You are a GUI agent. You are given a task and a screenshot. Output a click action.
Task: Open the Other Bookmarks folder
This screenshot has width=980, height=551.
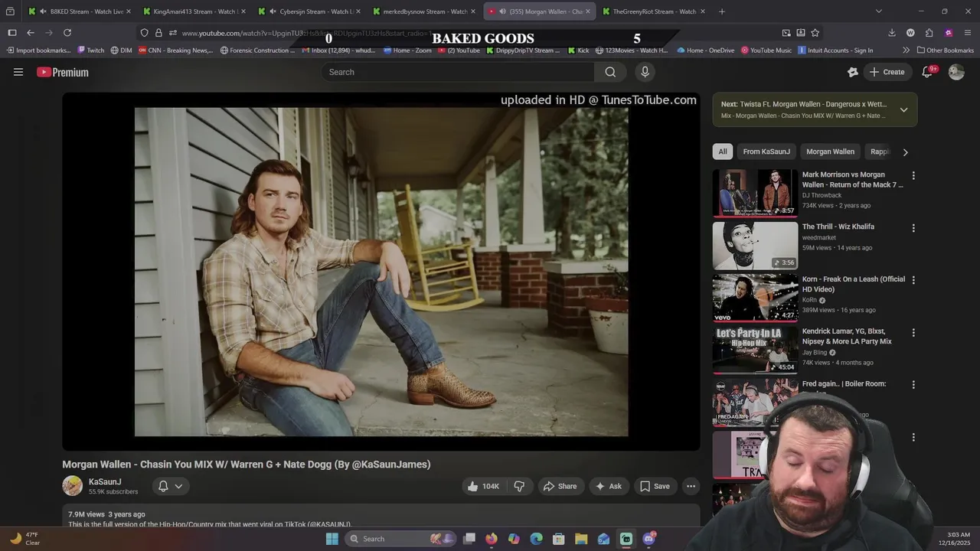click(946, 51)
